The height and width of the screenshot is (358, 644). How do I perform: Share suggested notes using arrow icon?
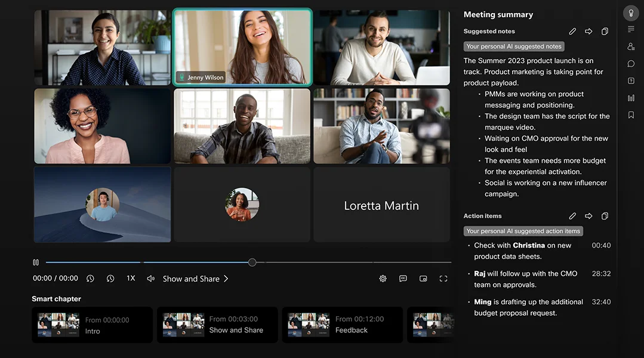point(588,32)
